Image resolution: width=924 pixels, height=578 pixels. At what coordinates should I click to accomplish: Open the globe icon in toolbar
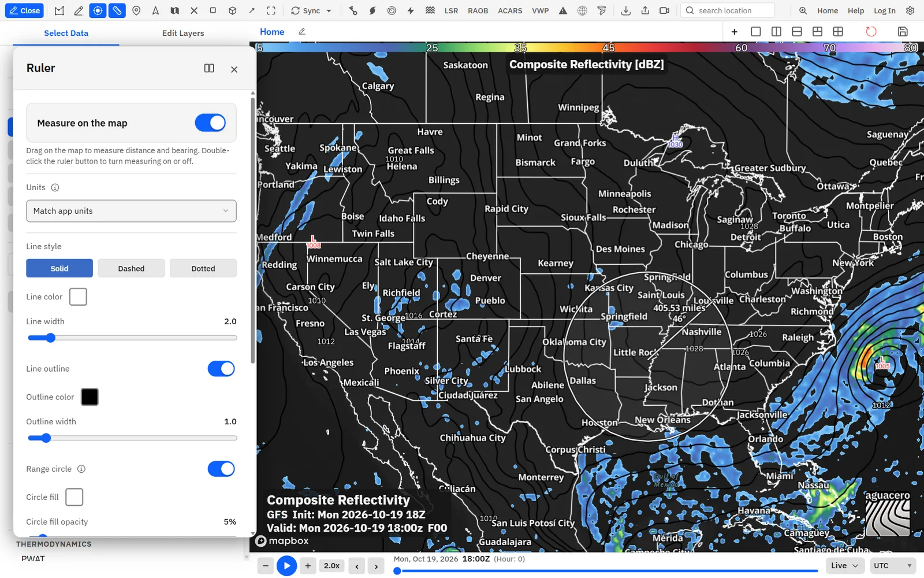(583, 10)
